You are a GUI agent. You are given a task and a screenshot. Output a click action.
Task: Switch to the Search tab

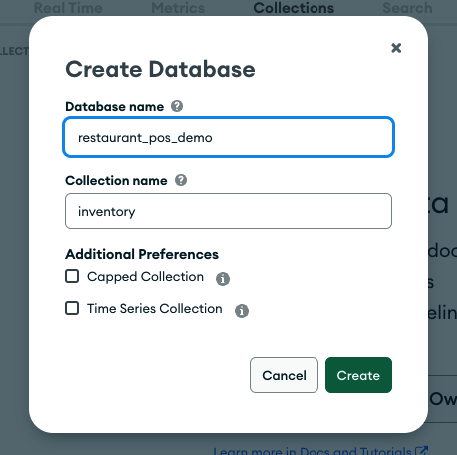point(407,8)
